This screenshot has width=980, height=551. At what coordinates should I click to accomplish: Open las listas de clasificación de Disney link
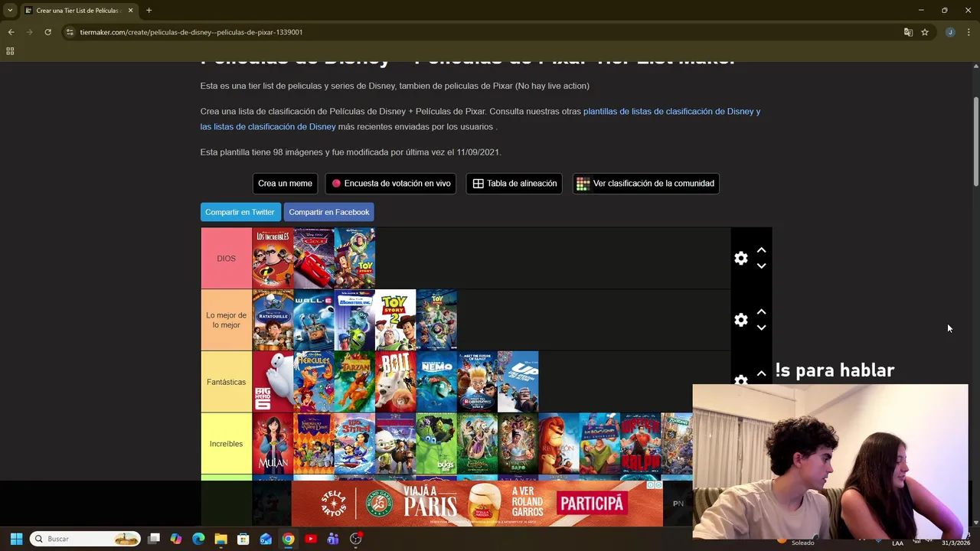pos(268,126)
